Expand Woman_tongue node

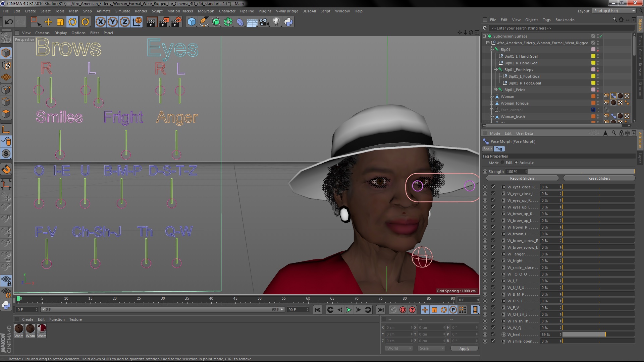pos(492,103)
